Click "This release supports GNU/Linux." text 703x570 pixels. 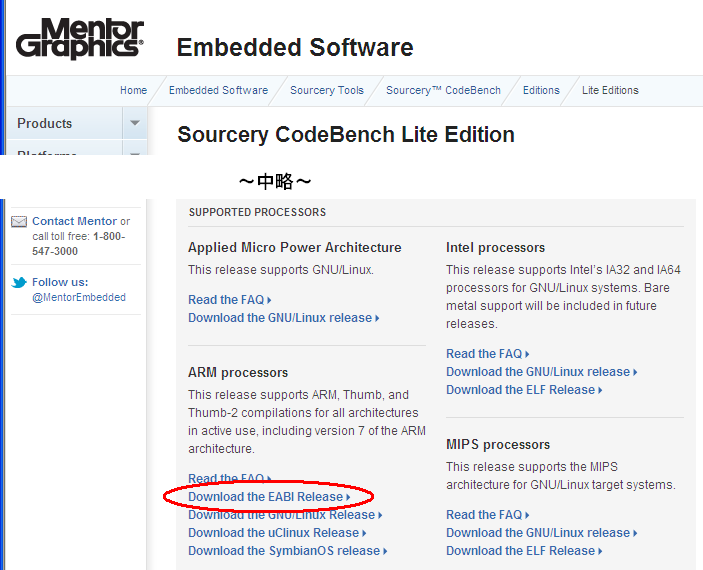point(281,270)
